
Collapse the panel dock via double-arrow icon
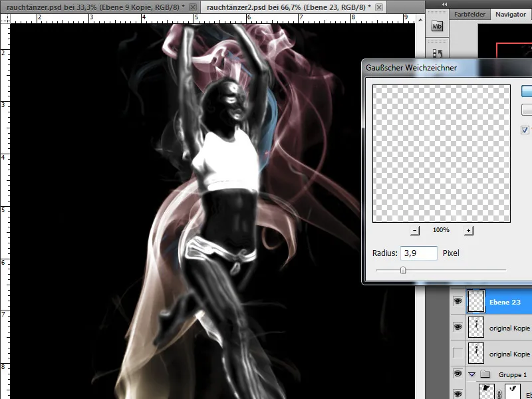pos(444,4)
